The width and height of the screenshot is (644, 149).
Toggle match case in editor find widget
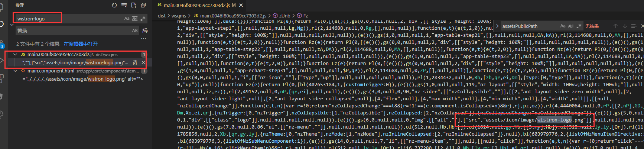tap(563, 26)
